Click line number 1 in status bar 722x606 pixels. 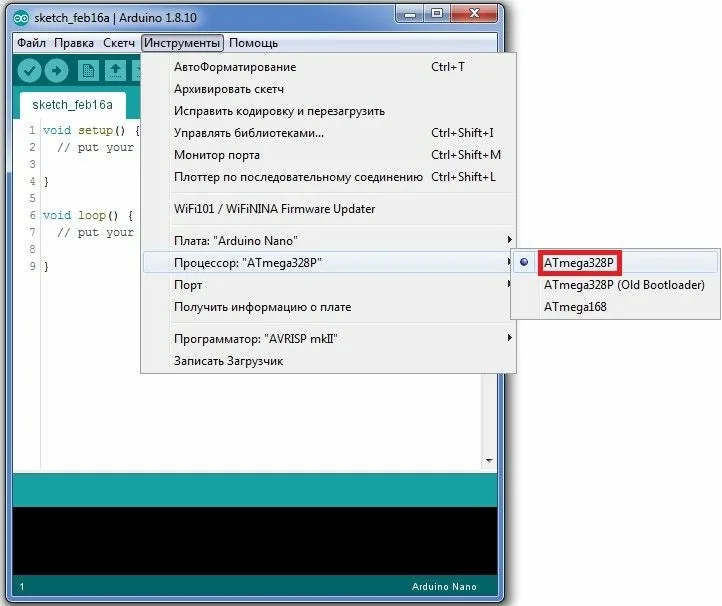(22, 587)
